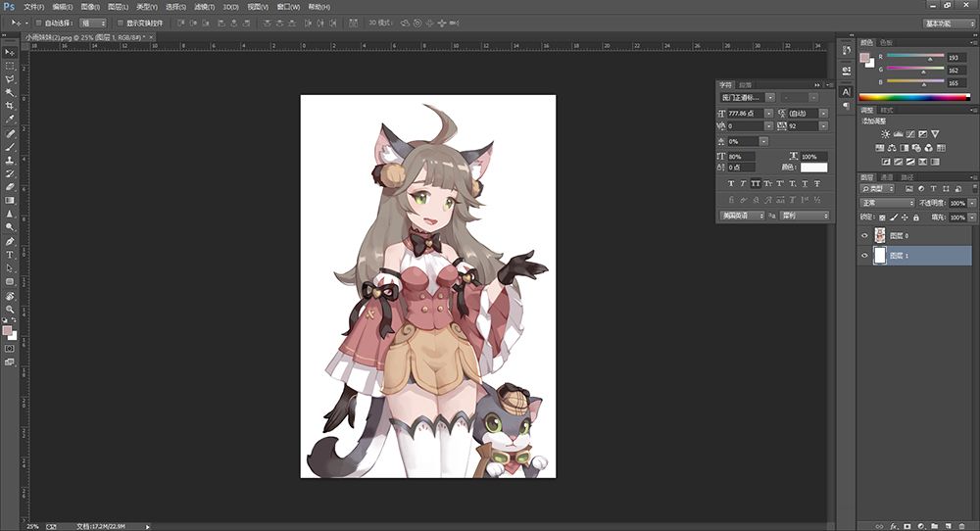
Task: Hide 图层 0 using its eye icon
Action: point(864,235)
